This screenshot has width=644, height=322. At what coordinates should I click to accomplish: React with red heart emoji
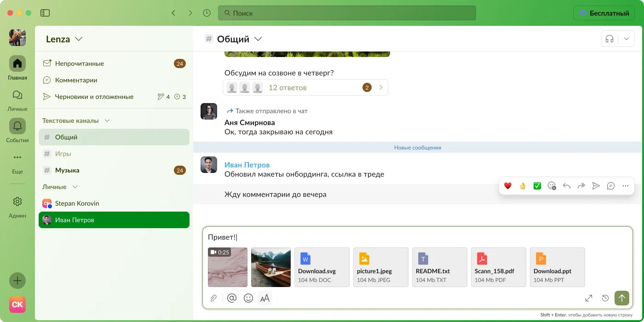click(508, 186)
